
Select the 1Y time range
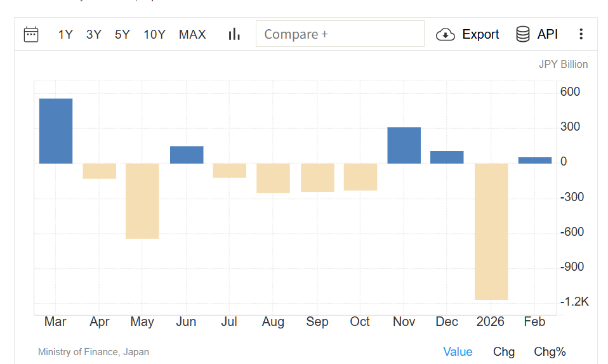[65, 34]
